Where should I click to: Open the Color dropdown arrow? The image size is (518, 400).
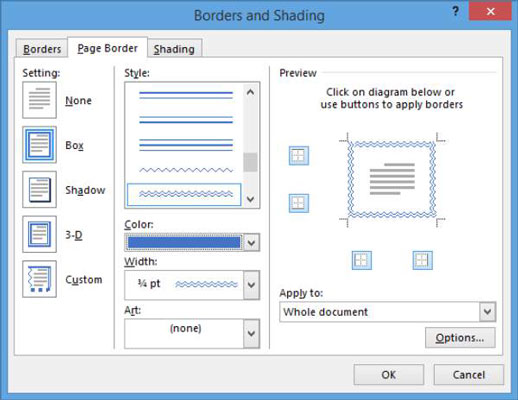(251, 242)
